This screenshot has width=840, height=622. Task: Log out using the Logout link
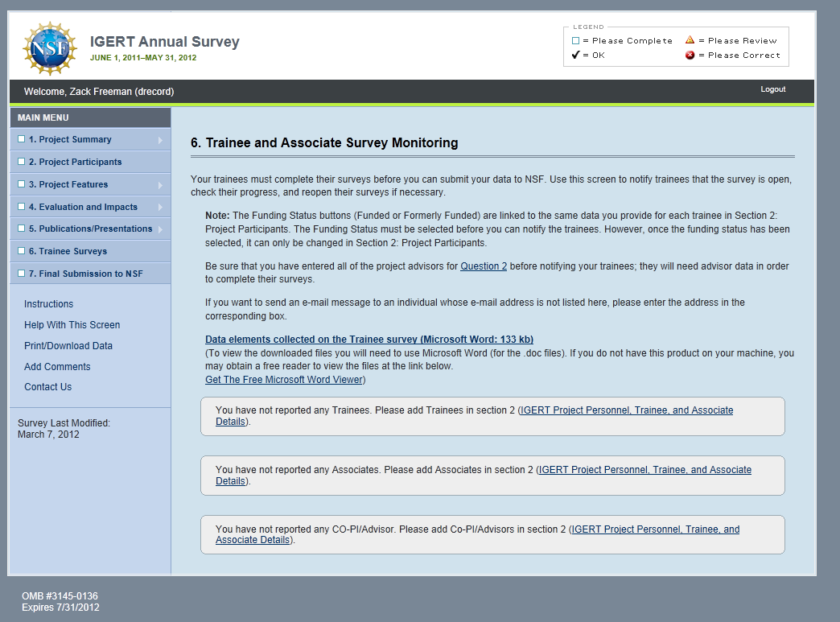(773, 89)
